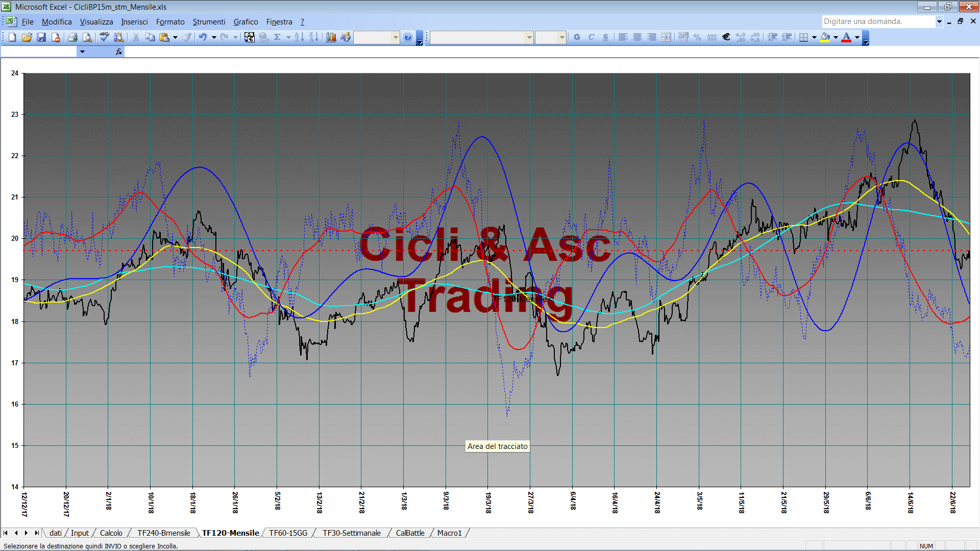Image resolution: width=980 pixels, height=551 pixels.
Task: Open the font size dropdown
Action: (x=562, y=37)
